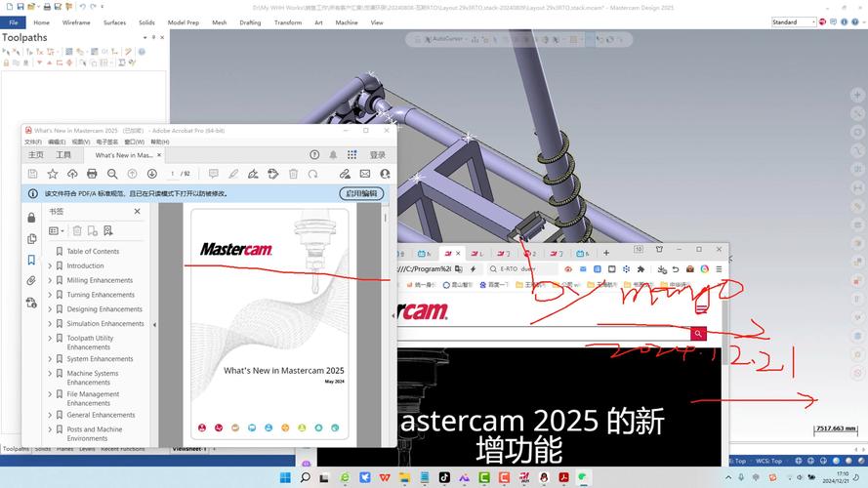Screen dimensions: 868x488
Task: Expand the General Enhancements bookmark
Action: (50, 415)
